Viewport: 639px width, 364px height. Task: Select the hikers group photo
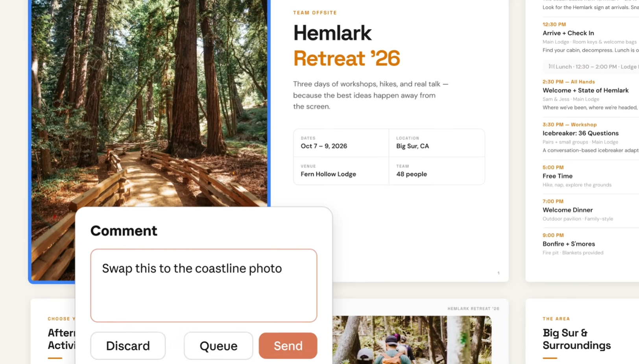click(x=412, y=340)
